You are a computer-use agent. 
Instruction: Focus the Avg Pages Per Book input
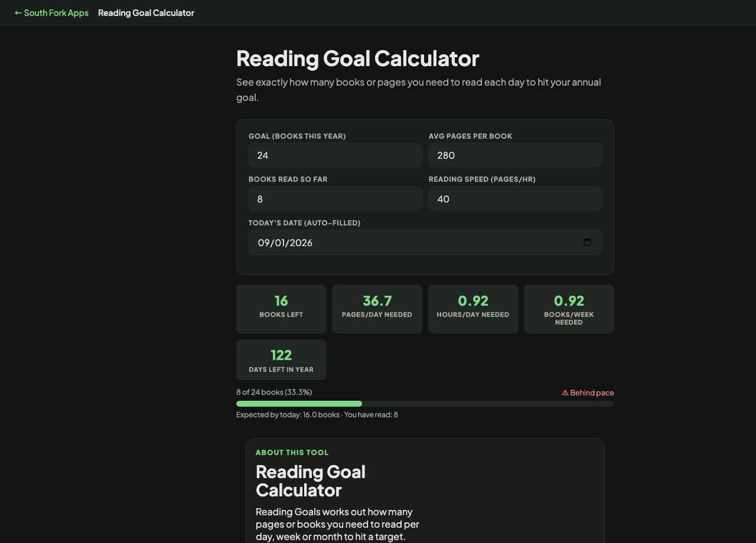(x=515, y=155)
